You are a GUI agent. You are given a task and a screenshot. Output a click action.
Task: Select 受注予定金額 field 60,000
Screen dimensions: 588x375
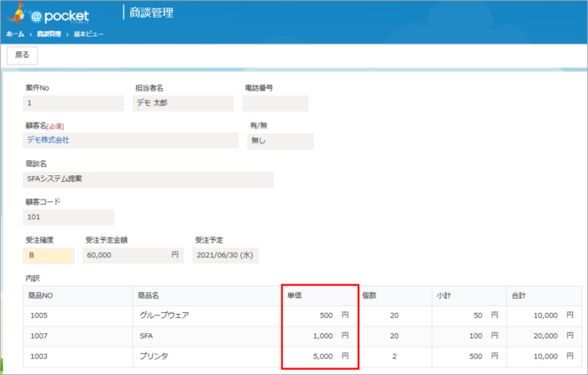click(133, 256)
